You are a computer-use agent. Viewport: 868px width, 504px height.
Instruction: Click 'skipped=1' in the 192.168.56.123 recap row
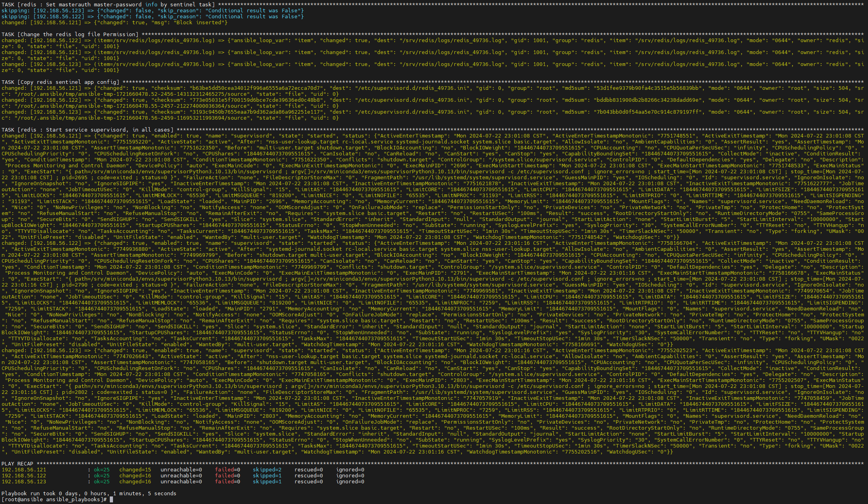[267, 482]
